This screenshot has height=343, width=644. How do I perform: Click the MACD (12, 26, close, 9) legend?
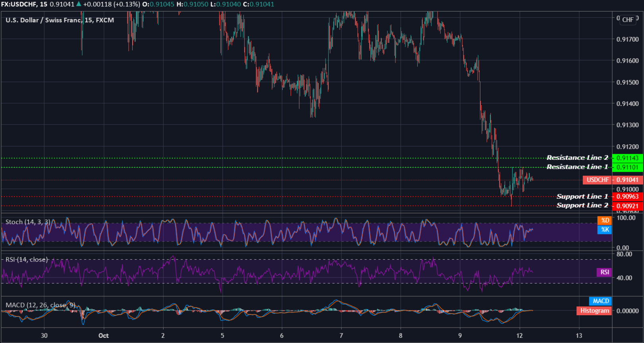tap(40, 305)
